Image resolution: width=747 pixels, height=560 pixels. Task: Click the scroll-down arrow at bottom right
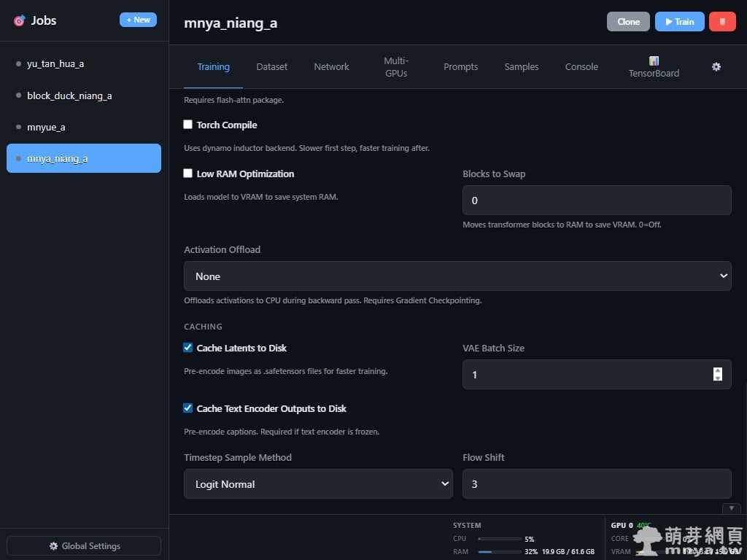pyautogui.click(x=731, y=508)
